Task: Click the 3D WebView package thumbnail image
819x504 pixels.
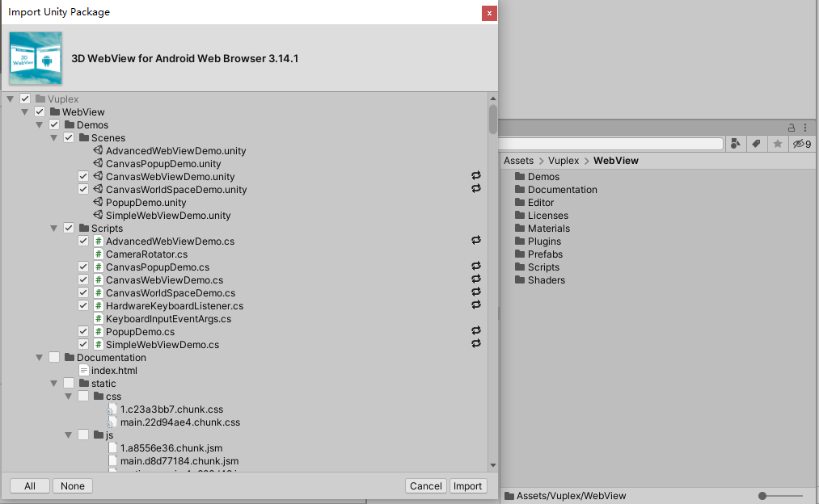Action: 36,58
